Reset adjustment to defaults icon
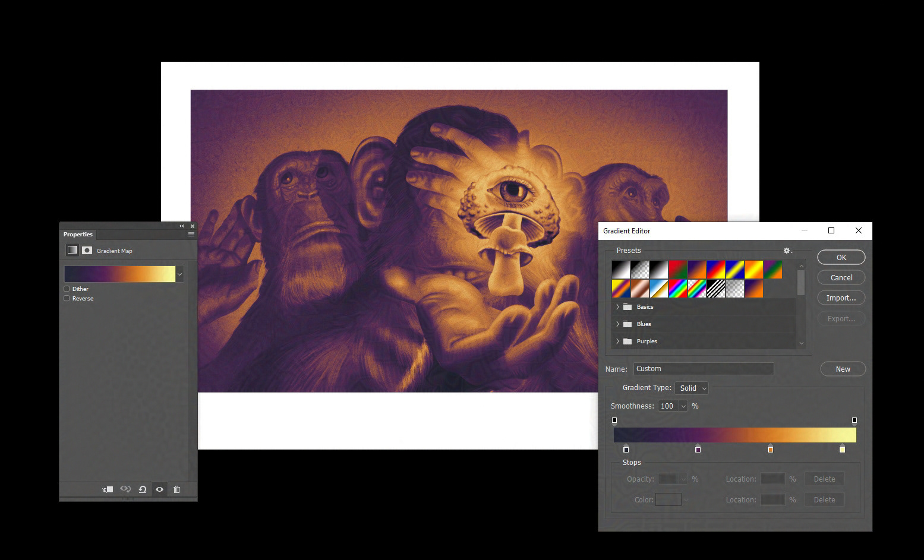This screenshot has height=560, width=924. tap(143, 489)
